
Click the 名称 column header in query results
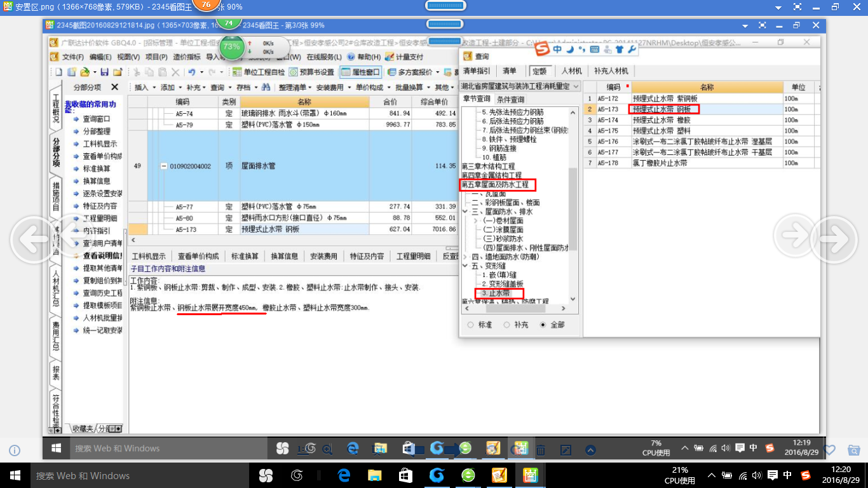(707, 87)
